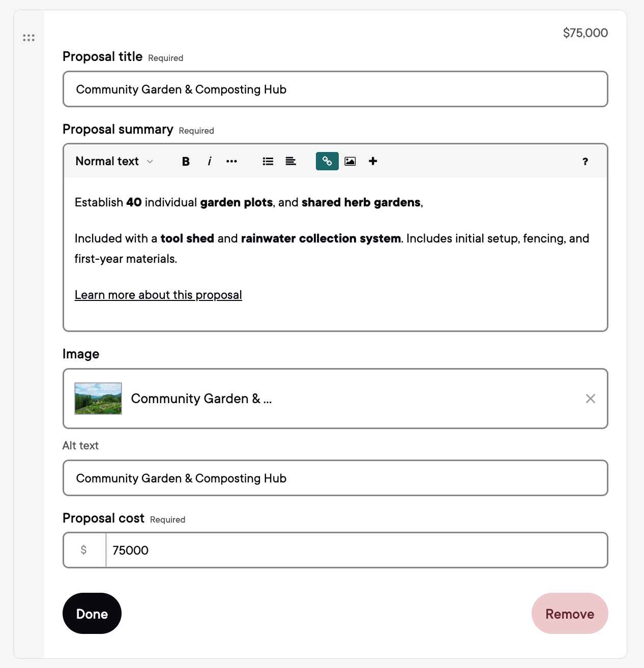Insert an image into the summary
644x668 pixels.
[x=350, y=161]
